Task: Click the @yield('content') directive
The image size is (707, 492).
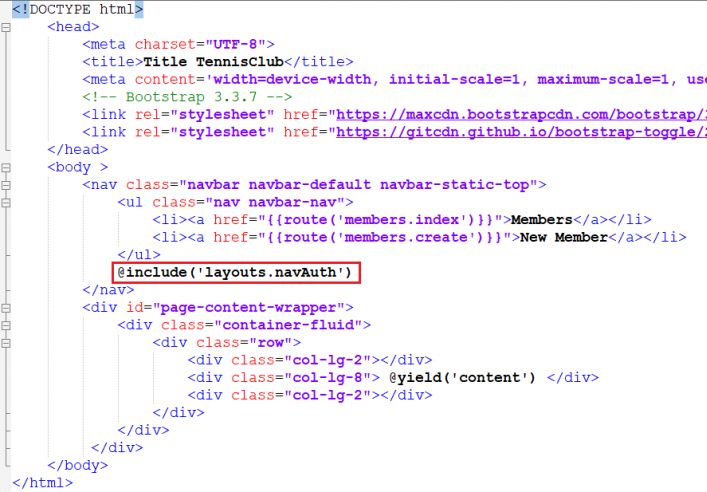Action: 463,377
